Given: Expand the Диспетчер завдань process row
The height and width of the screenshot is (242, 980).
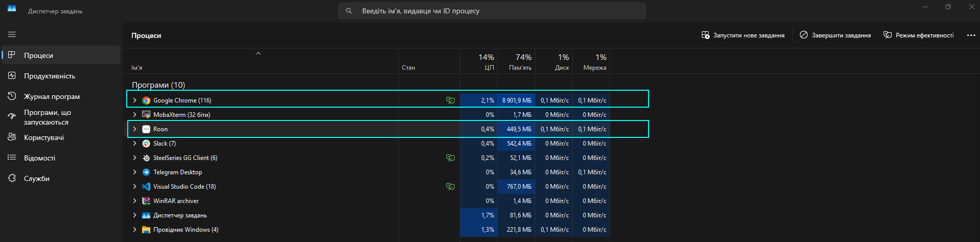Looking at the screenshot, I should click(134, 215).
